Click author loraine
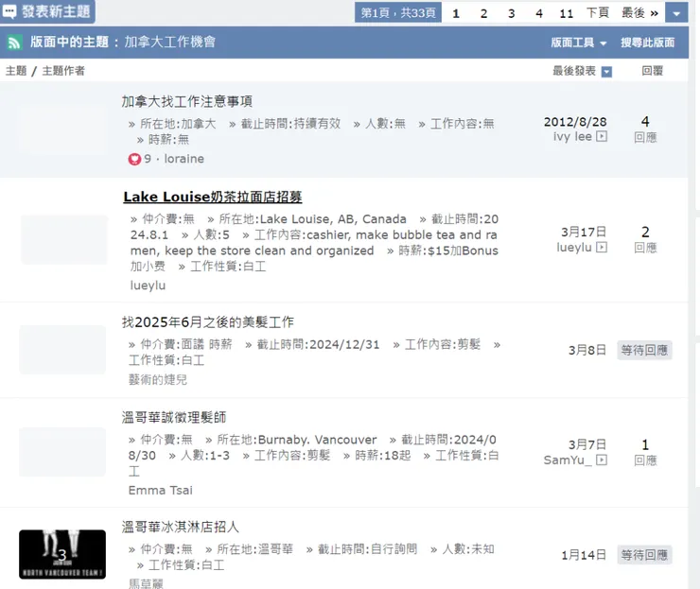This screenshot has width=700, height=589. [184, 159]
